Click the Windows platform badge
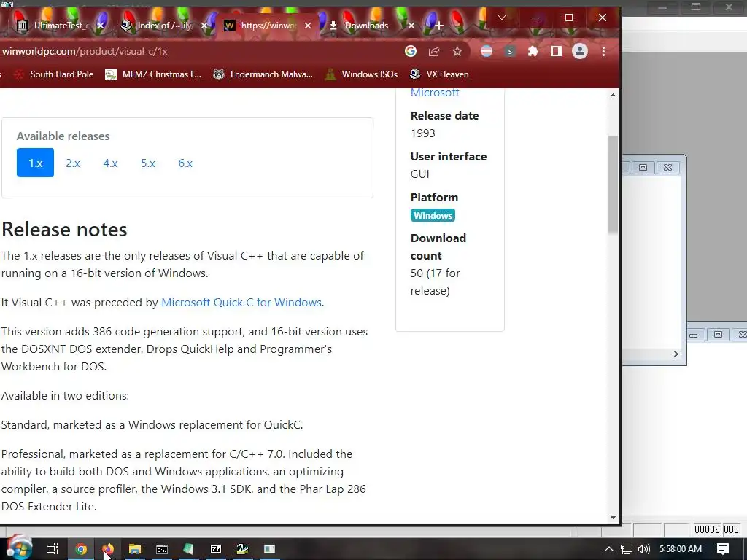 tap(433, 215)
